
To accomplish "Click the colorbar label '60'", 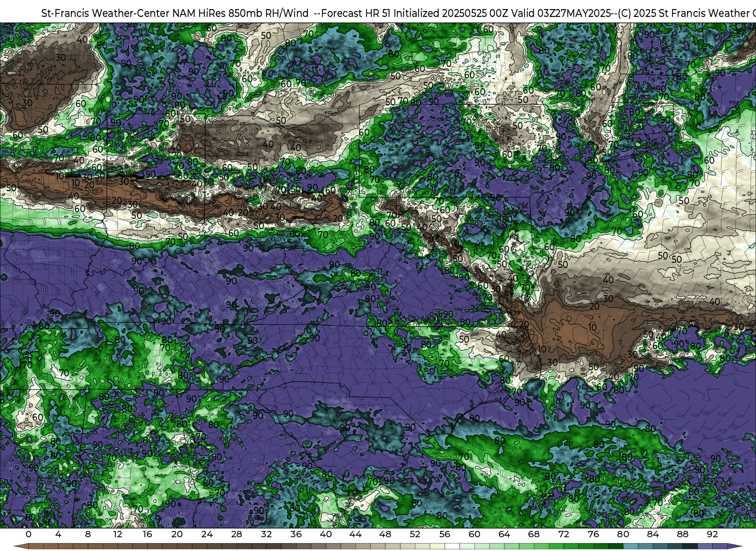I will 474,534.
